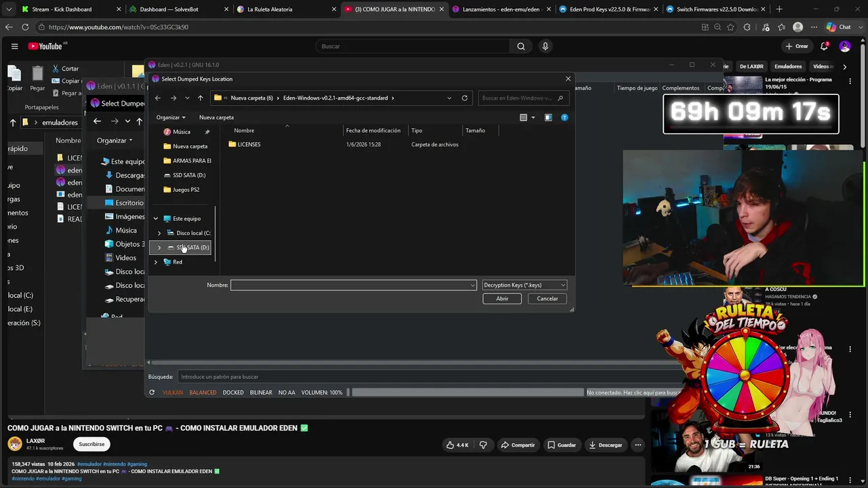Toggle the preview pane in keys dialog
868x488 pixels.
548,117
